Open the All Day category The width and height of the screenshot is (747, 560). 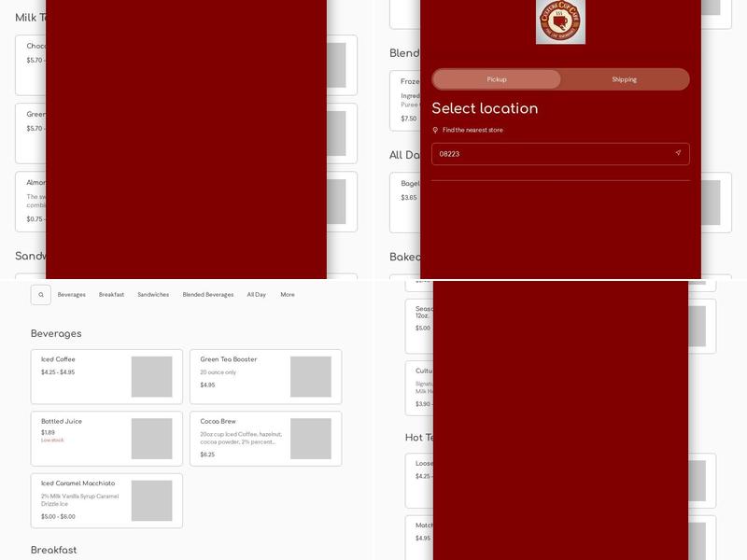click(257, 295)
